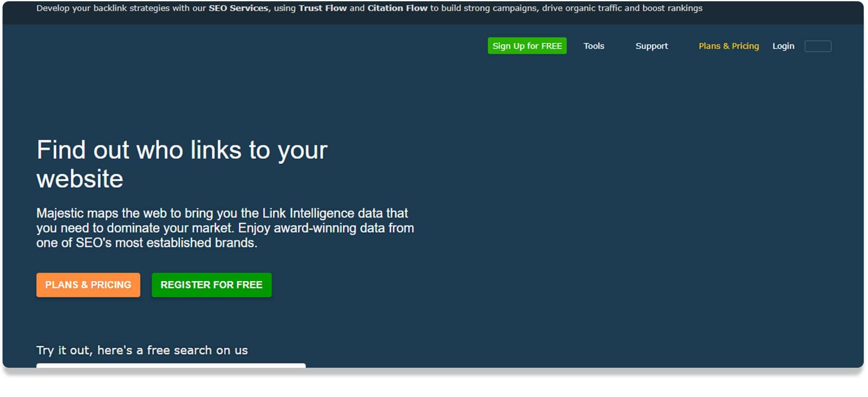This screenshot has height=397, width=868.
Task: Click the Sign Up for FREE button
Action: coord(527,46)
